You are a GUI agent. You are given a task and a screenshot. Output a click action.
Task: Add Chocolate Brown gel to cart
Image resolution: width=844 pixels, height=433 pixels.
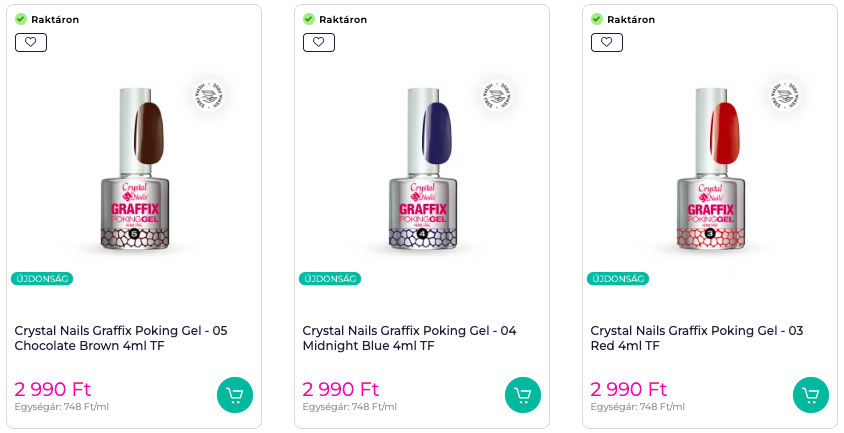tap(234, 394)
